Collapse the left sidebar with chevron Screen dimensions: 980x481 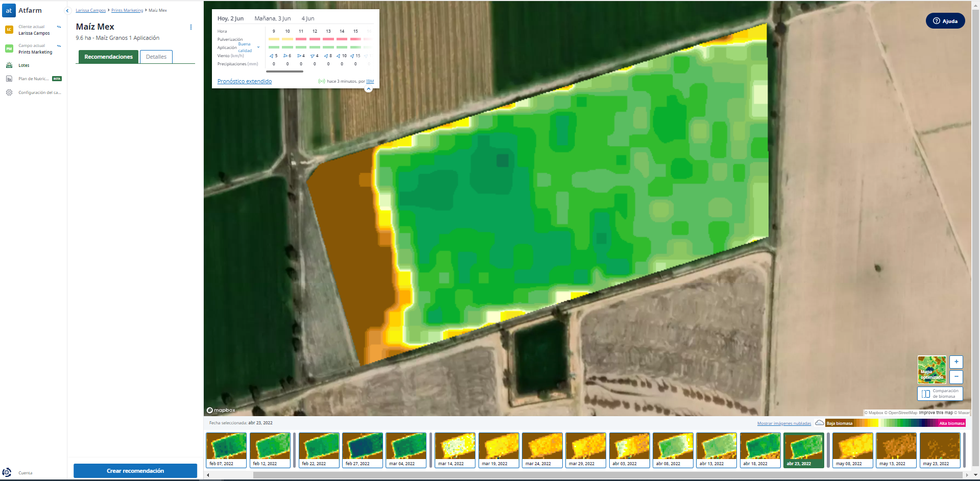tap(67, 11)
